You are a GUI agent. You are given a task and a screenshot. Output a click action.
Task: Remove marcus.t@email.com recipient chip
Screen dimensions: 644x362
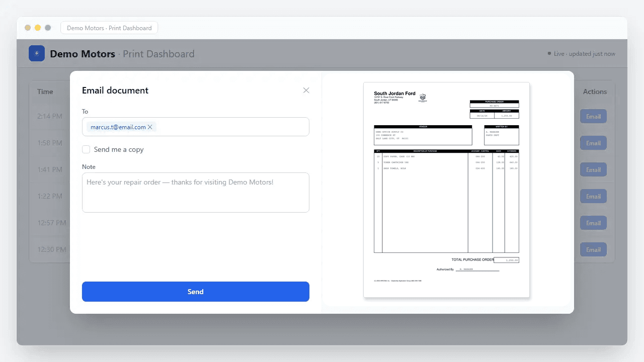150,127
